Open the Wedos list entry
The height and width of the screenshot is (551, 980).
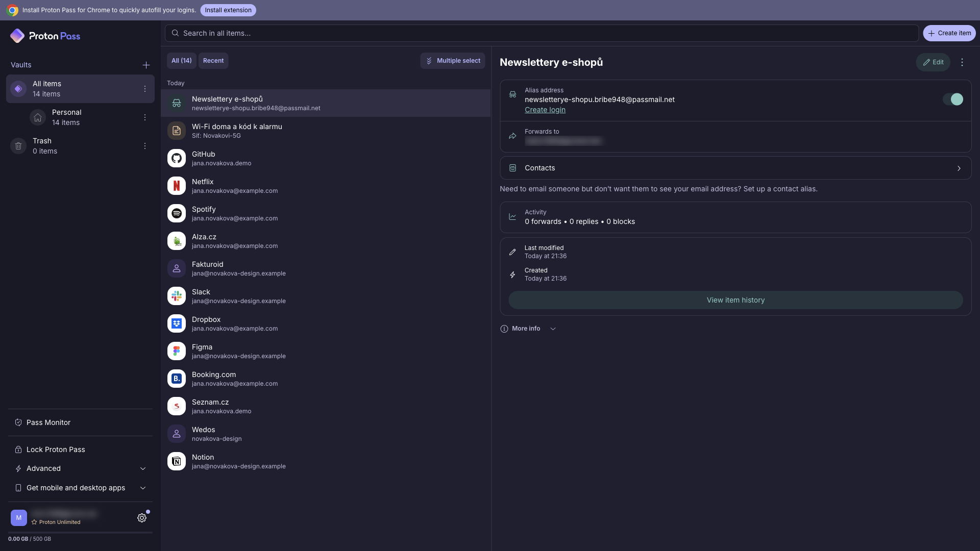click(326, 434)
